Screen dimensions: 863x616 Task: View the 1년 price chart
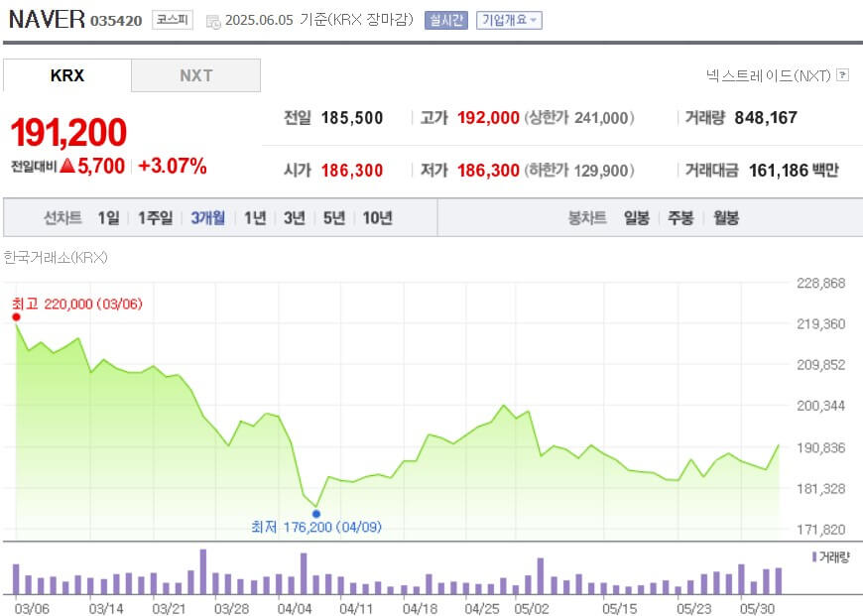[254, 216]
